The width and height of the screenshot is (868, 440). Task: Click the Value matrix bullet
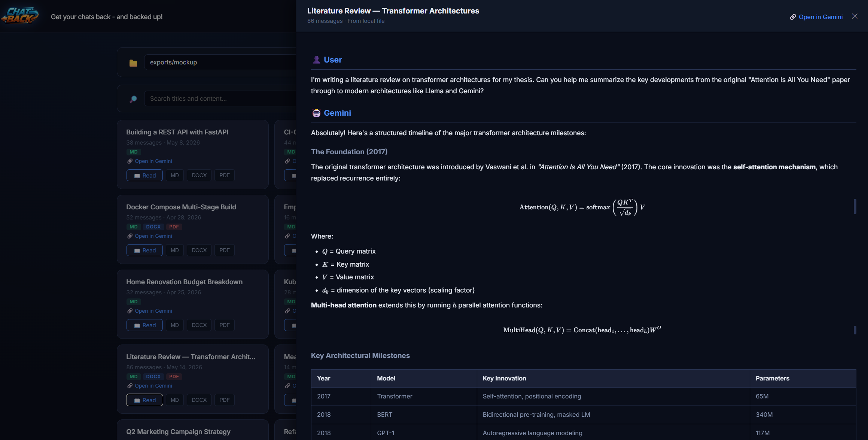click(348, 277)
